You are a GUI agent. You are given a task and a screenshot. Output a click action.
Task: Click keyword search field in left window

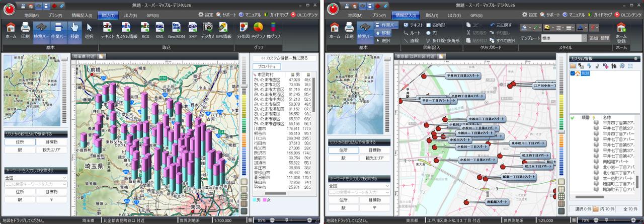pyautogui.click(x=35, y=185)
